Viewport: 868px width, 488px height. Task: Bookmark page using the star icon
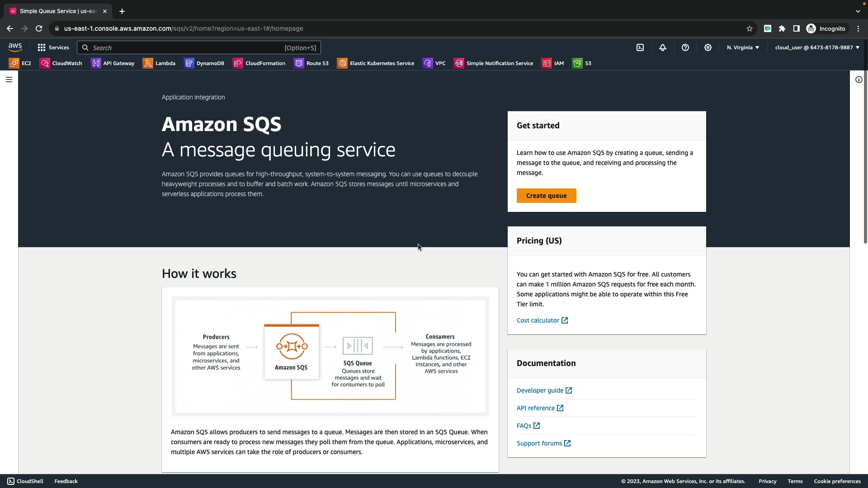749,28
